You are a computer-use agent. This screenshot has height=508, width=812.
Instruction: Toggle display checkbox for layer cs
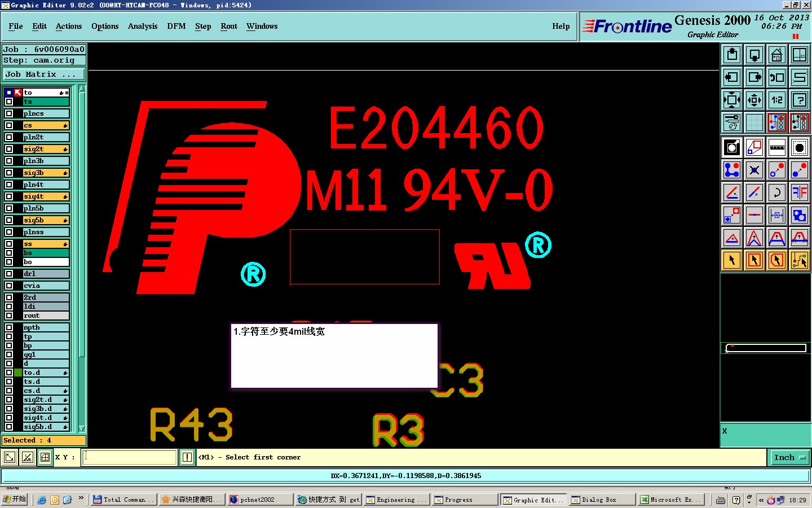9,125
